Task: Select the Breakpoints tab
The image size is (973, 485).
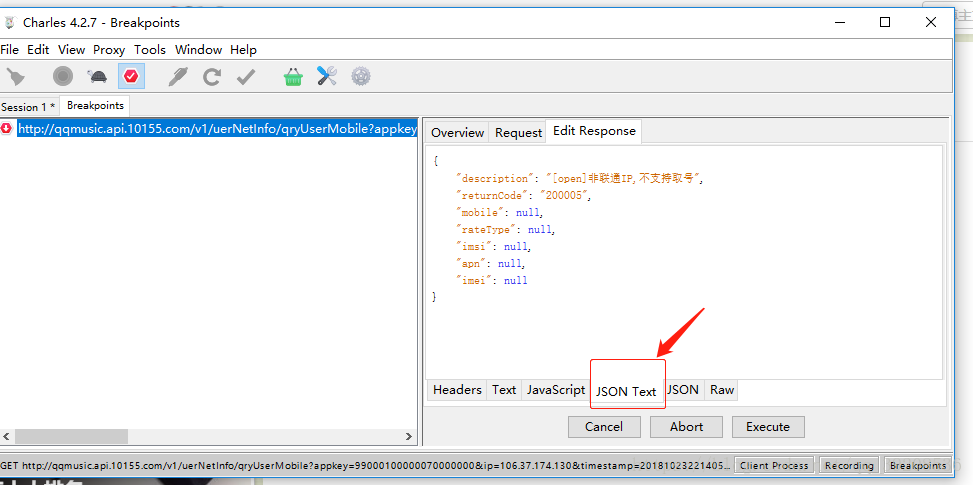Action: pos(95,105)
